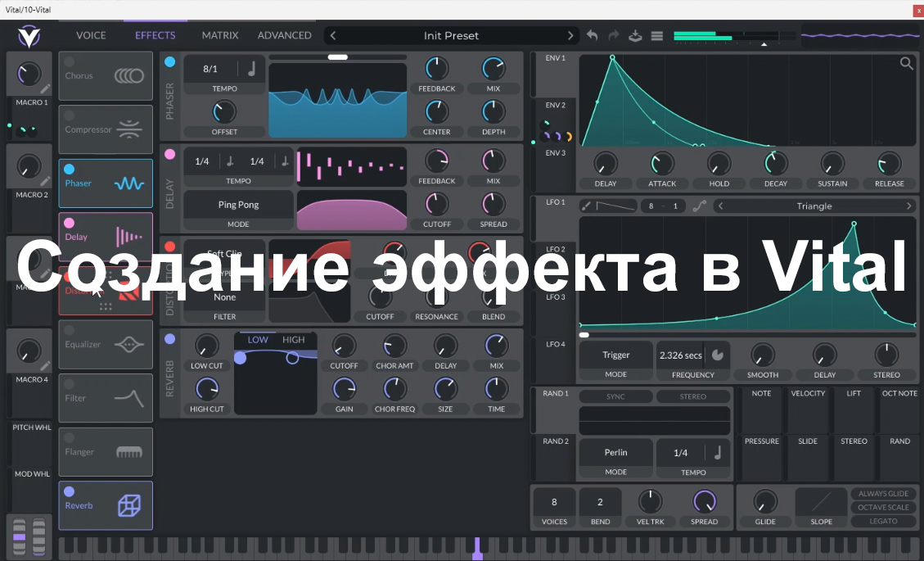The width and height of the screenshot is (924, 561).
Task: Click the save preset icon
Action: coord(635,35)
